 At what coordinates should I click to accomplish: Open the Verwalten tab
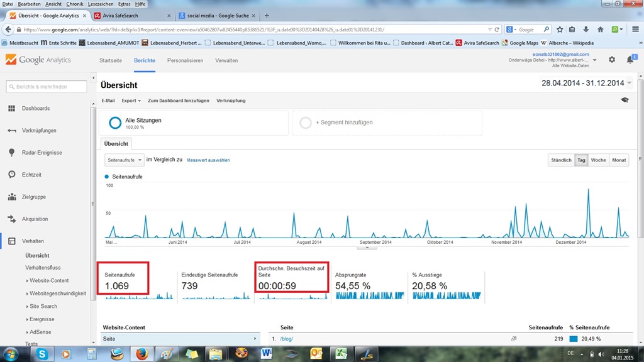(226, 60)
